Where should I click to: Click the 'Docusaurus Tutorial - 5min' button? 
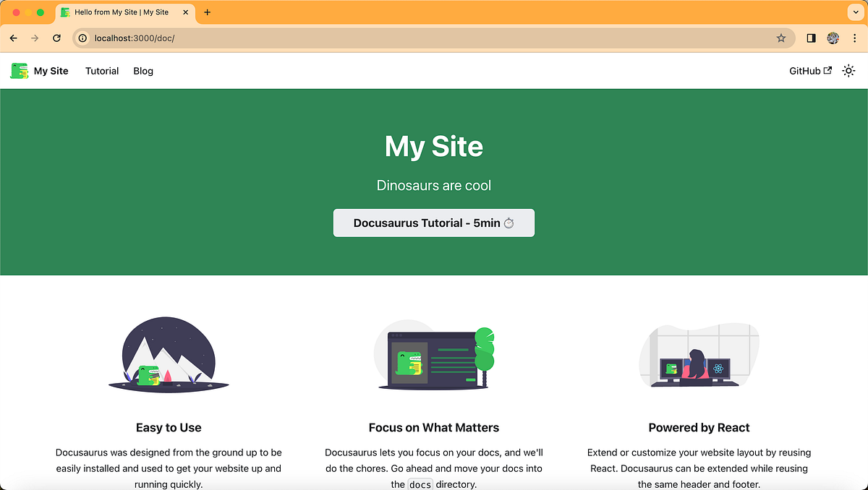click(433, 223)
